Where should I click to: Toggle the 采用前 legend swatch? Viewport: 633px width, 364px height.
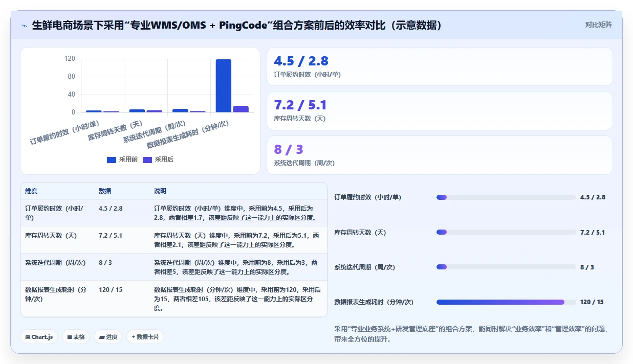[x=112, y=160]
